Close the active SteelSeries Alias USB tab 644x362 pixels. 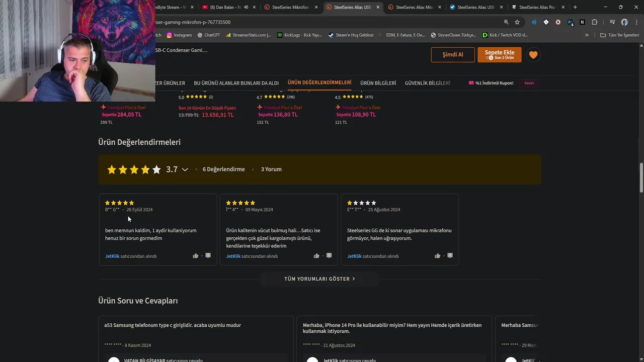point(378,7)
